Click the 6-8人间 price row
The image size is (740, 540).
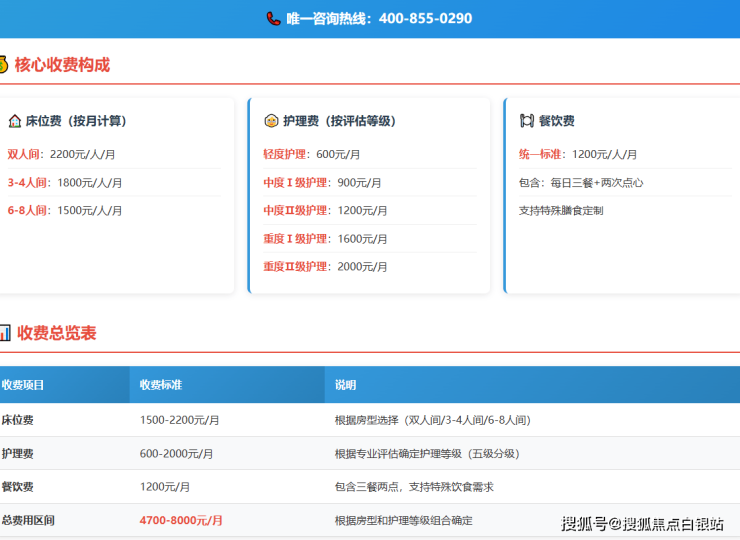coord(65,211)
